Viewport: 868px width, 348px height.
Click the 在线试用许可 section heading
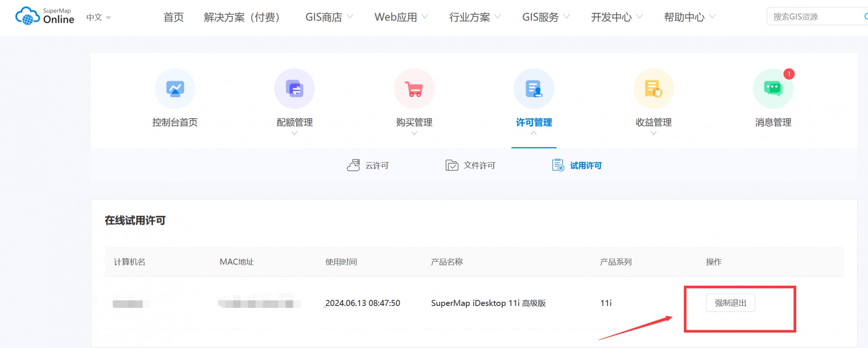pos(135,221)
